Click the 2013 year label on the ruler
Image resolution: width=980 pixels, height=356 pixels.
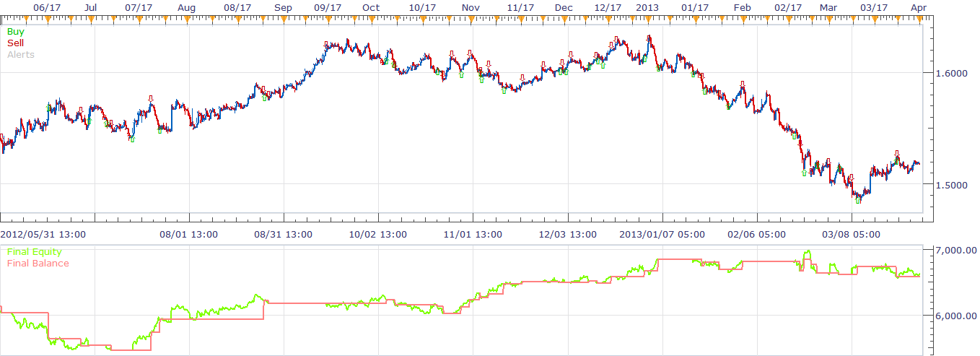coord(647,6)
